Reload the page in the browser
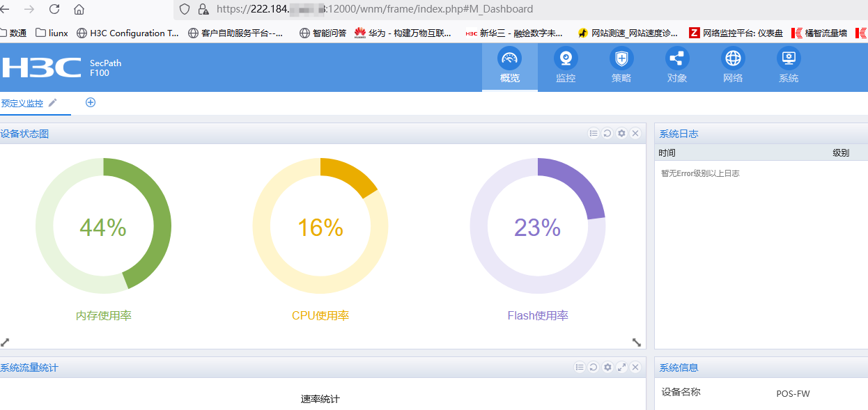The width and height of the screenshot is (868, 410). click(x=54, y=9)
